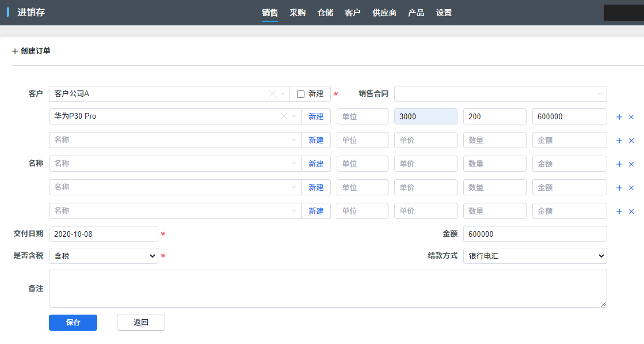Open the 结款方式 dropdown showing 银行电汇
The width and height of the screenshot is (644, 344).
click(535, 256)
